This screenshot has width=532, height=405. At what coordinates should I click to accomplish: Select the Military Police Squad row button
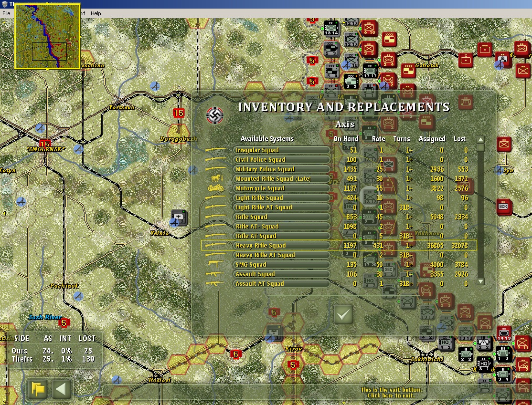coord(282,169)
